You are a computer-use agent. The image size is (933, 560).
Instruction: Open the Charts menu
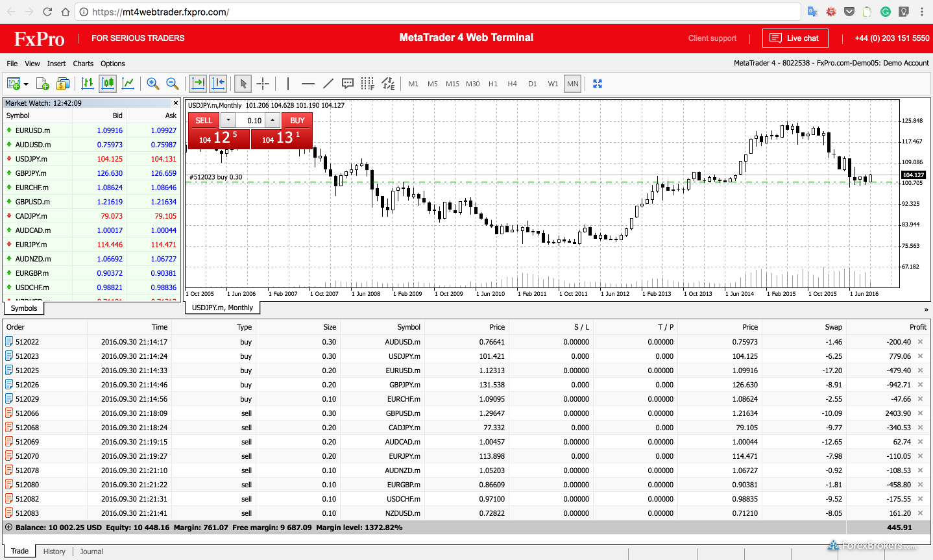click(x=83, y=64)
